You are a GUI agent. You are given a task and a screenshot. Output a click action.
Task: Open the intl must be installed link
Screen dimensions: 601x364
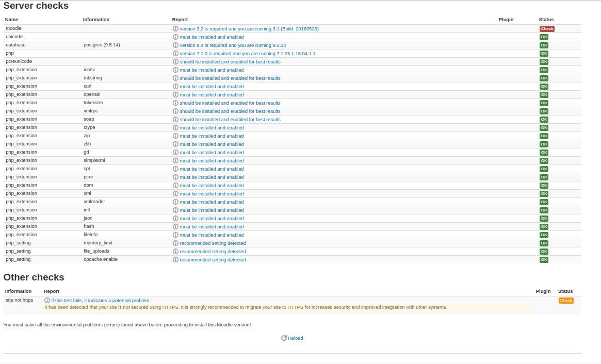point(212,210)
